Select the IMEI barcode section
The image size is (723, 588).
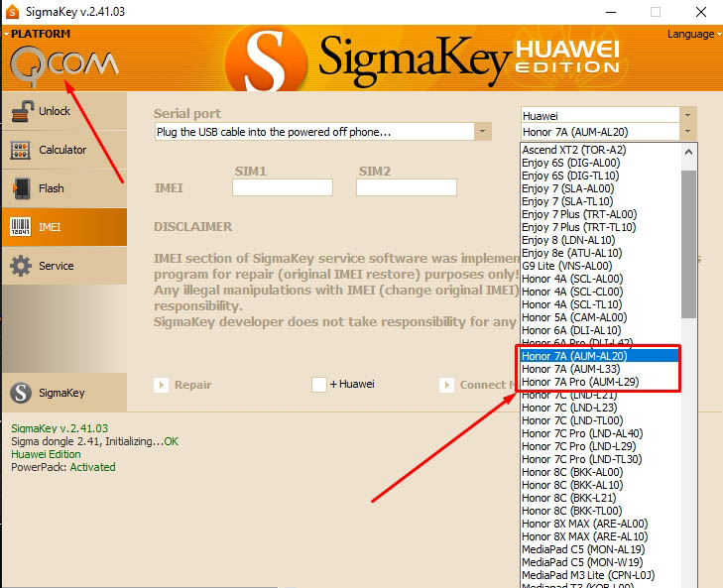(64, 227)
